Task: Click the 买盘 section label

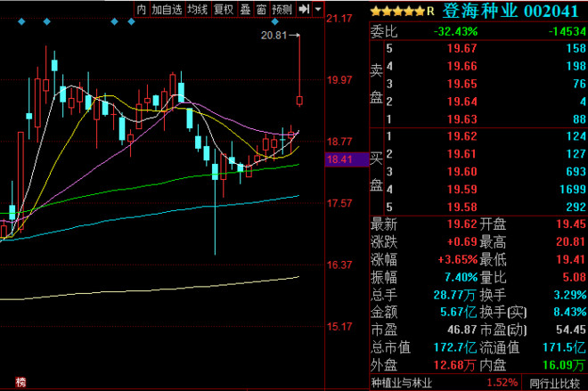Action: pos(376,172)
